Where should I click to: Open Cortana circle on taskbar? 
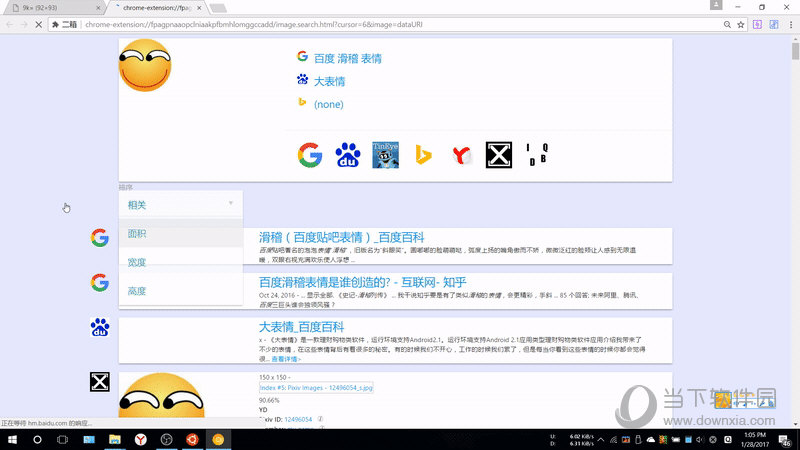point(37,439)
